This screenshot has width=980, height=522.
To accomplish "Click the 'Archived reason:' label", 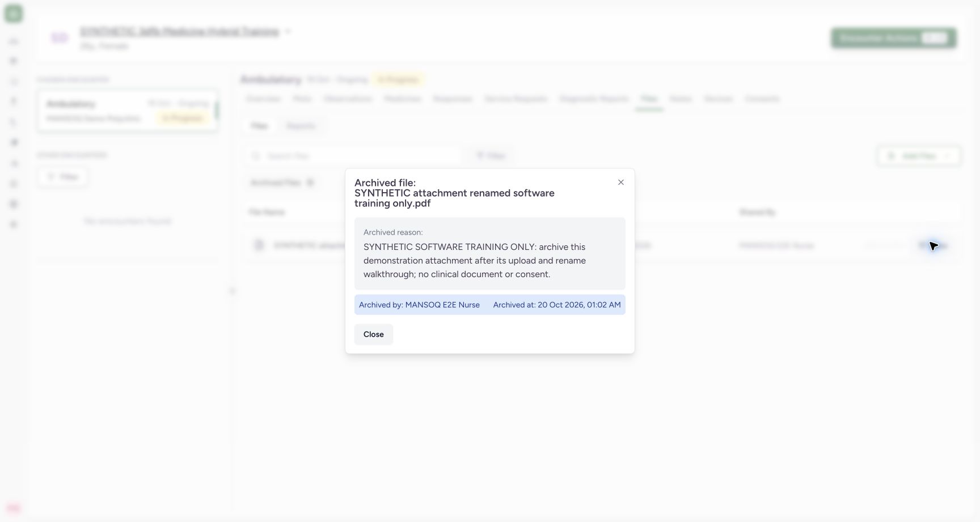I will coord(393,232).
